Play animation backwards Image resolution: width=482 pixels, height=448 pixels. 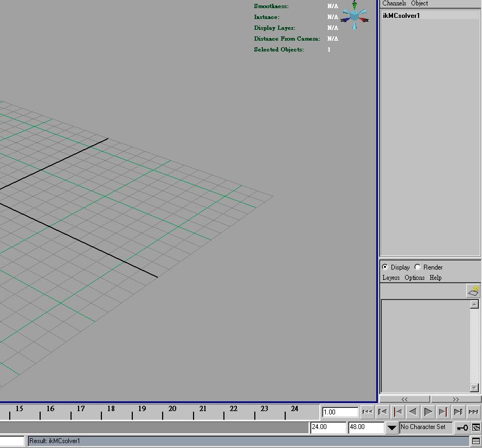coord(413,412)
